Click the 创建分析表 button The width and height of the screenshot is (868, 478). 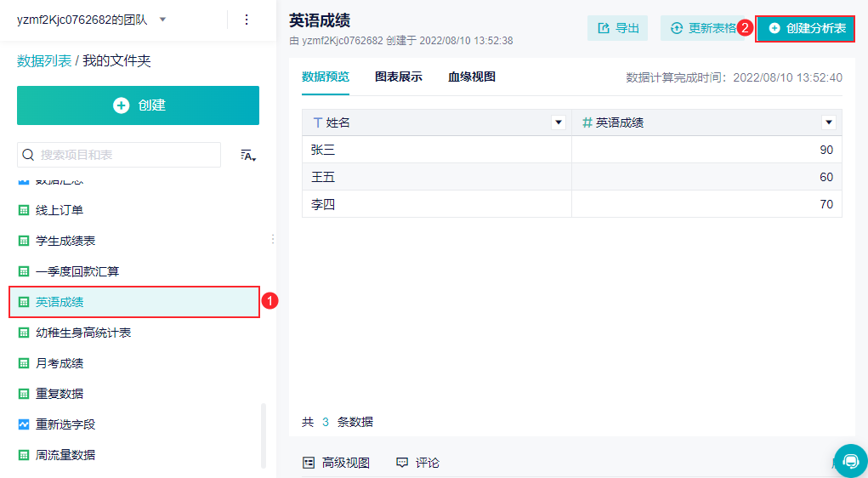(x=806, y=28)
